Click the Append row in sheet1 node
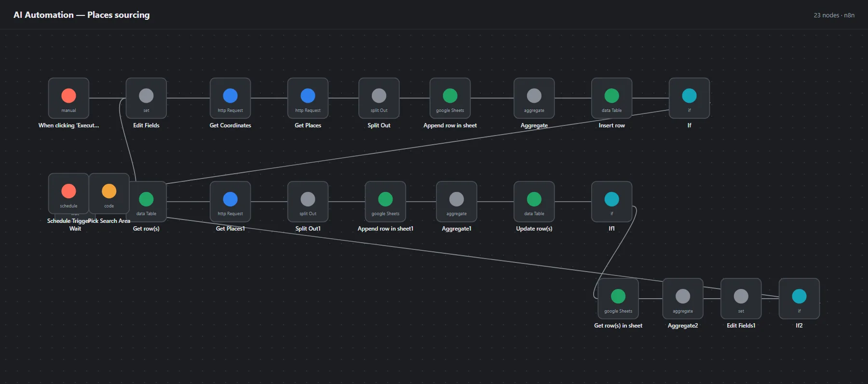Screen dimensions: 868x384 [x=385, y=202]
